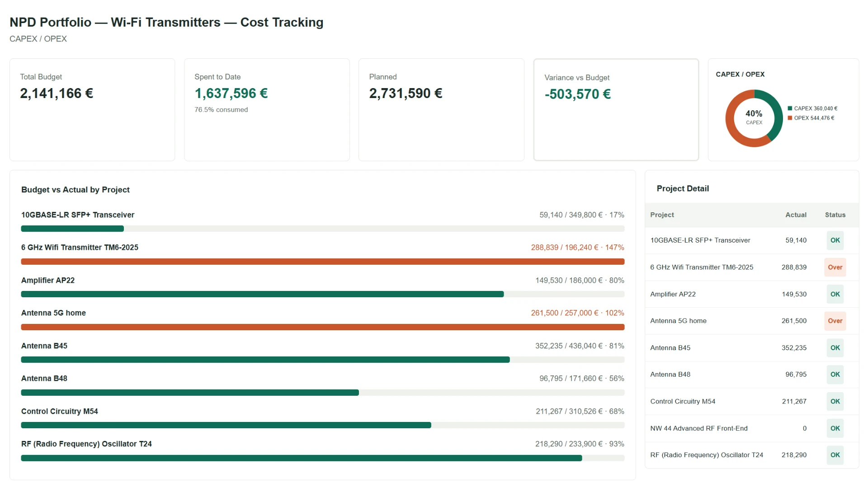Click the 288,839 / 196,240 € · 147% value

coord(577,248)
